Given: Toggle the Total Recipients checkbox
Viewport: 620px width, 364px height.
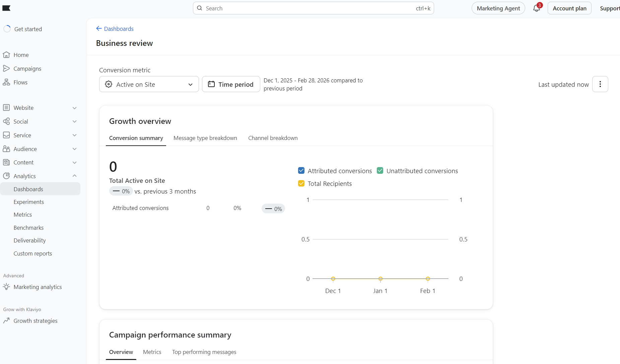Looking at the screenshot, I should [x=301, y=183].
